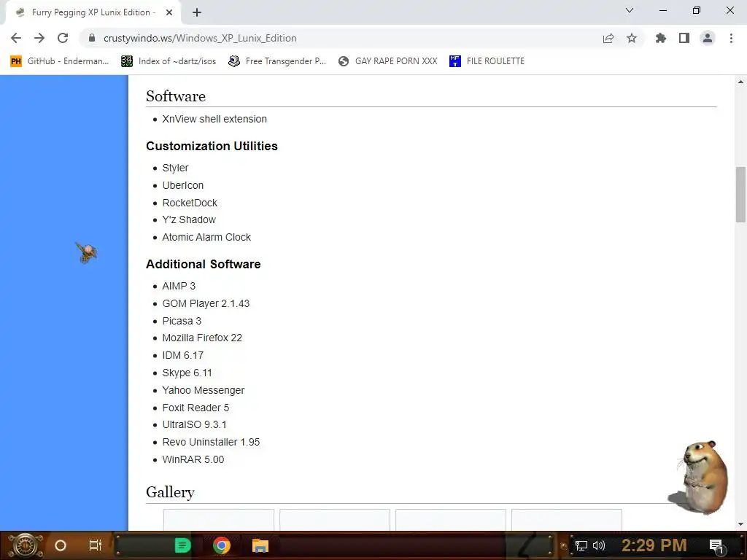Reload the current page
Image resolution: width=747 pixels, height=560 pixels.
[63, 38]
